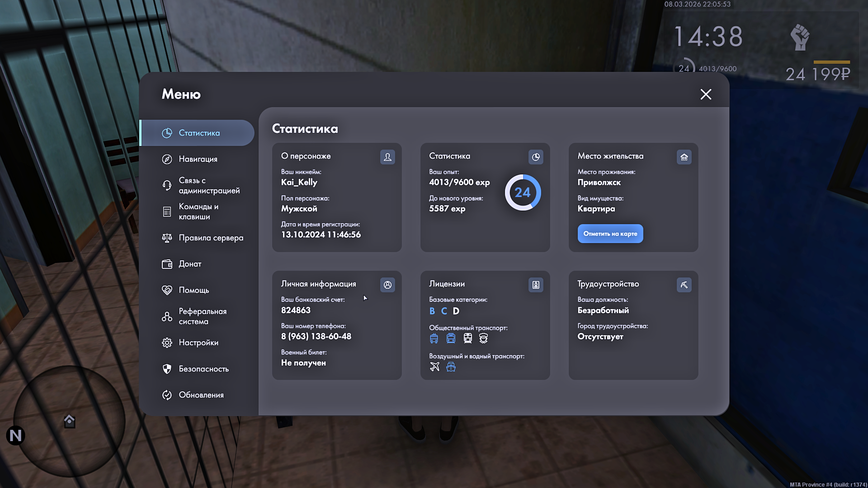
Task: Click the pickaxe icon in Трудоустройство card
Action: [684, 285]
